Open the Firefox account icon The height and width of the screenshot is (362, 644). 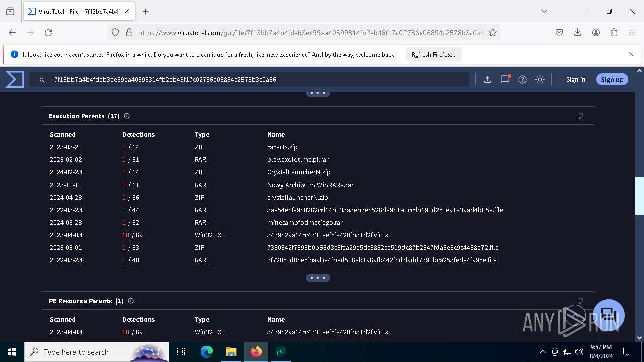596,32
